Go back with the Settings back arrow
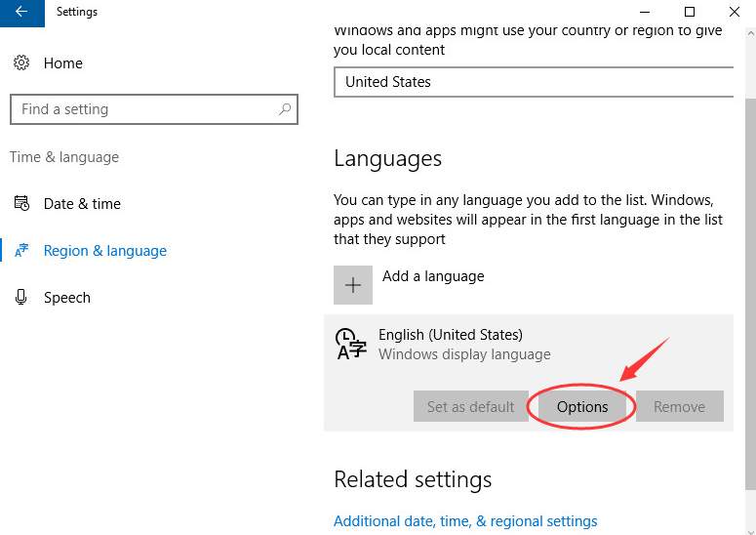The width and height of the screenshot is (756, 535). 21,12
